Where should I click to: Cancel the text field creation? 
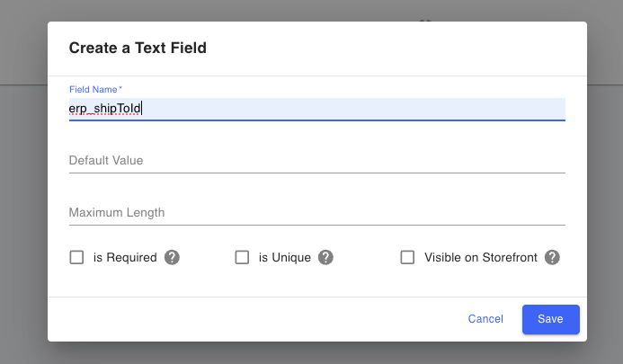pyautogui.click(x=485, y=319)
